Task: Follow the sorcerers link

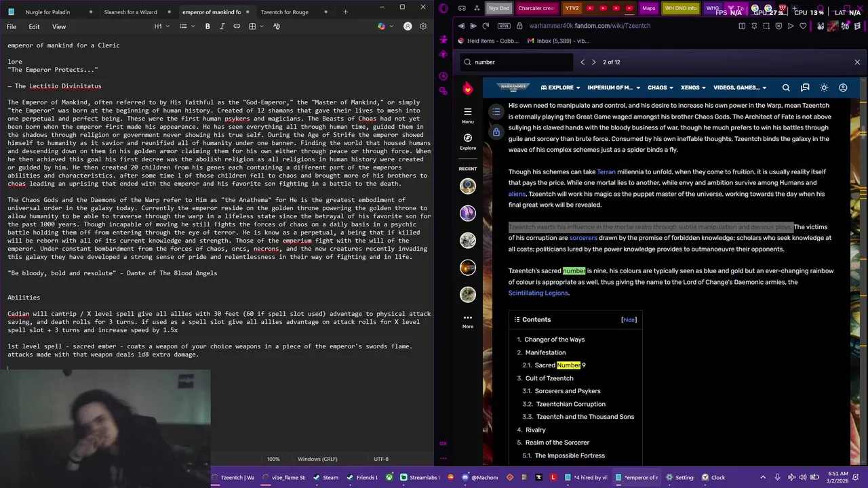Action: tap(583, 238)
